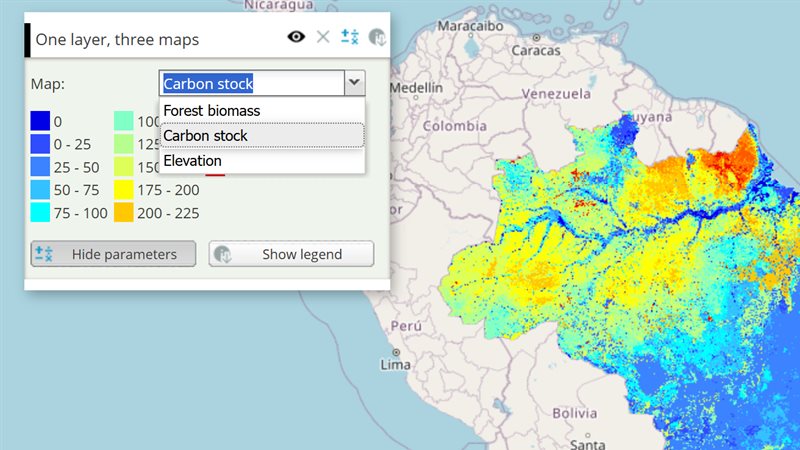Click the '200 - 225' legend label
The height and width of the screenshot is (450, 800).
click(168, 213)
